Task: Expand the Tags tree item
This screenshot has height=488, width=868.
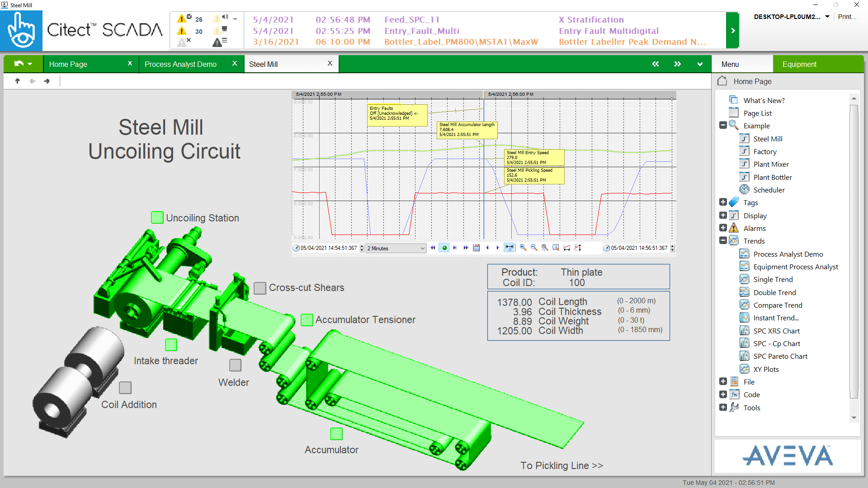Action: pyautogui.click(x=723, y=202)
